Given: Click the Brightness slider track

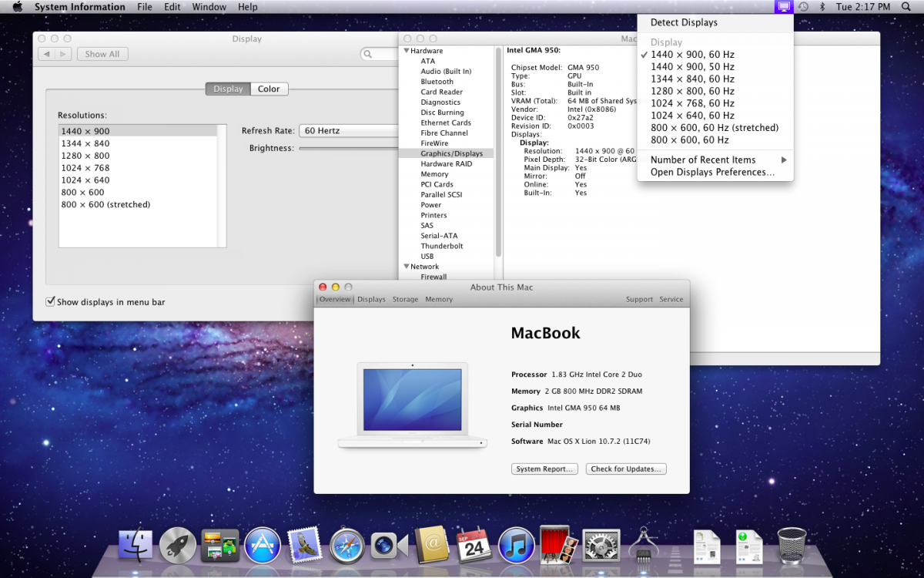Looking at the screenshot, I should [x=346, y=149].
